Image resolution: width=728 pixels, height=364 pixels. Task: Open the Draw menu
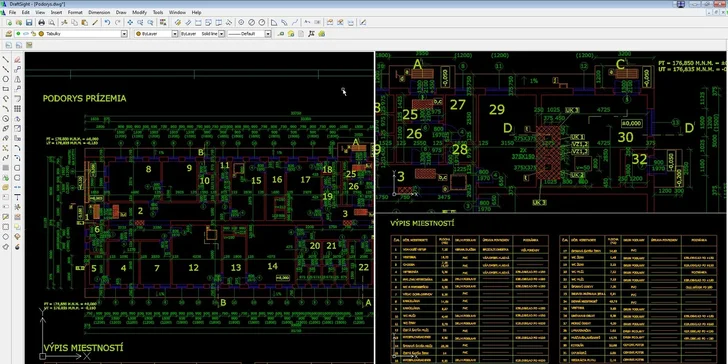tap(121, 13)
